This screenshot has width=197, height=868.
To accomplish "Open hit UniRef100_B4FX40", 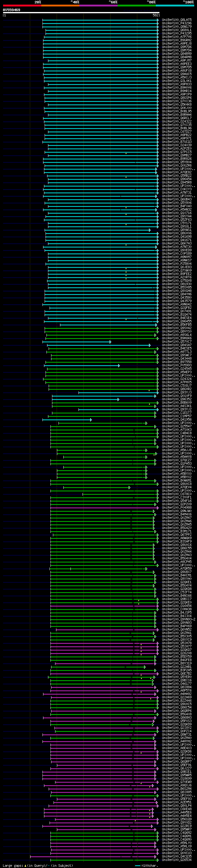I will click(177, 206).
